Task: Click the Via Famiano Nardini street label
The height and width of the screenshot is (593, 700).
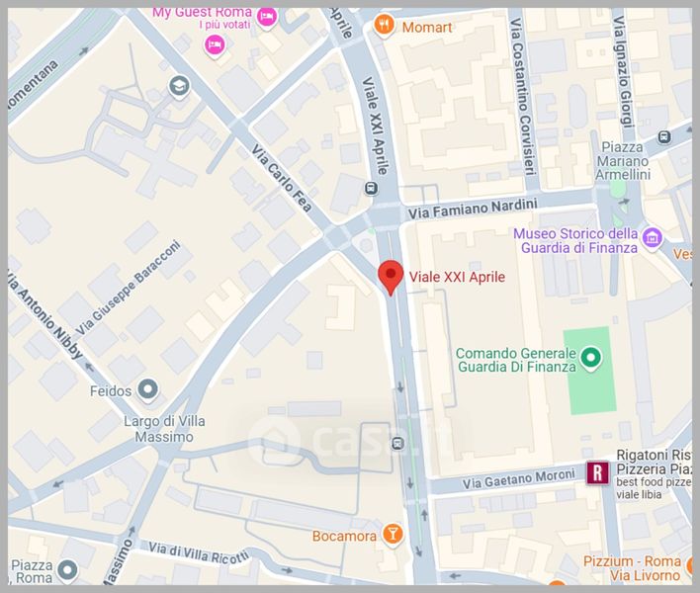Action: pyautogui.click(x=473, y=209)
